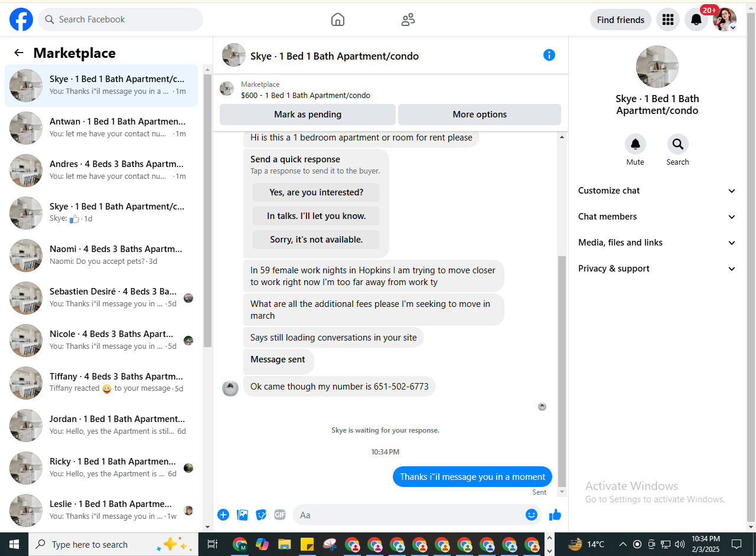Open the network icon in system tray

[x=666, y=544]
